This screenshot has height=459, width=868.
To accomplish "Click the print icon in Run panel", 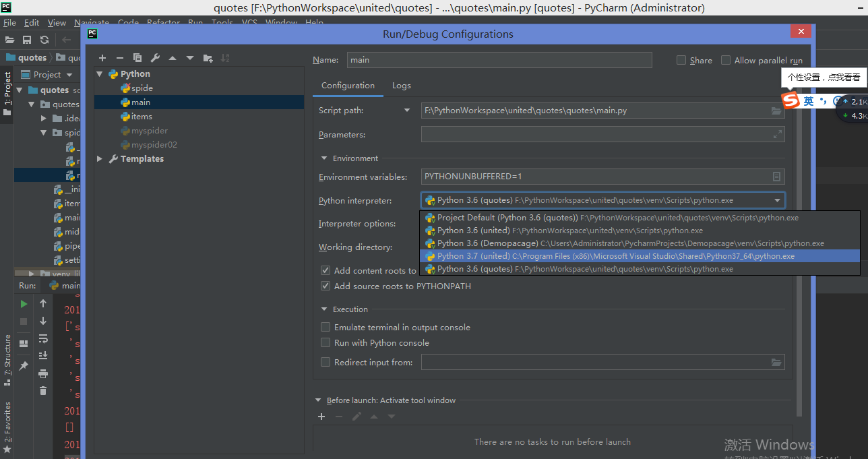I will [43, 373].
